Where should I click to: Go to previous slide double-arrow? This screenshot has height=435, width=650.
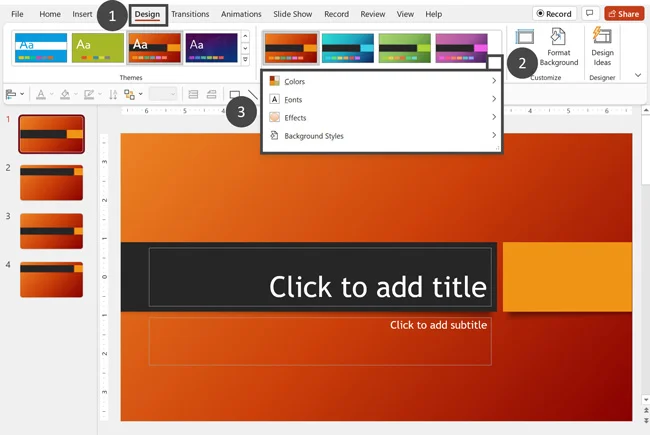click(x=646, y=411)
